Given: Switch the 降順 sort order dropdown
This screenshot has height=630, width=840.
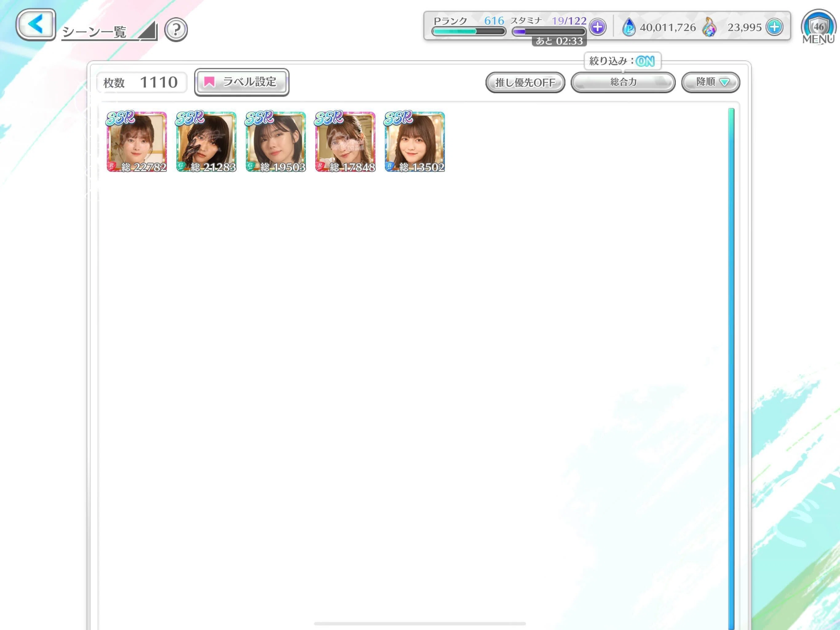Looking at the screenshot, I should tap(711, 82).
